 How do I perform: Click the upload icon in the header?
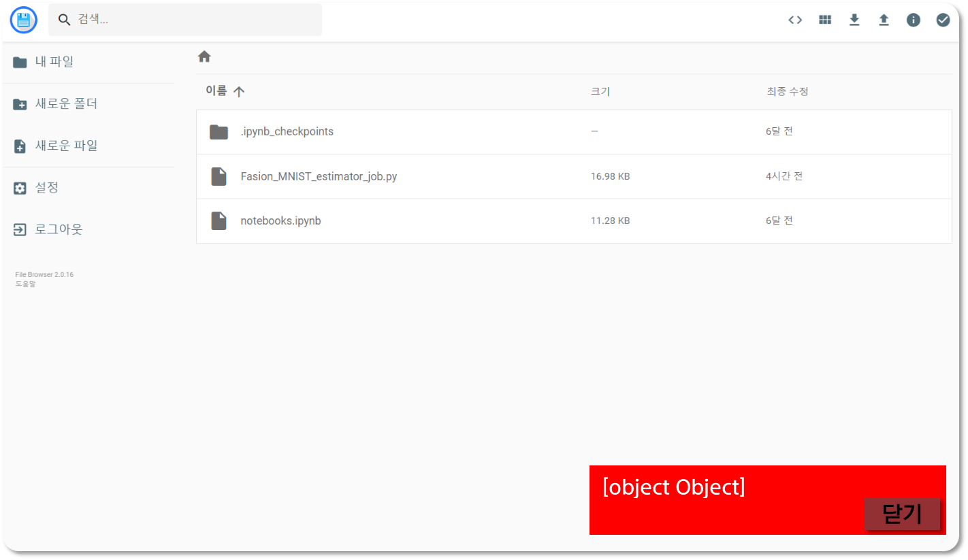(884, 20)
